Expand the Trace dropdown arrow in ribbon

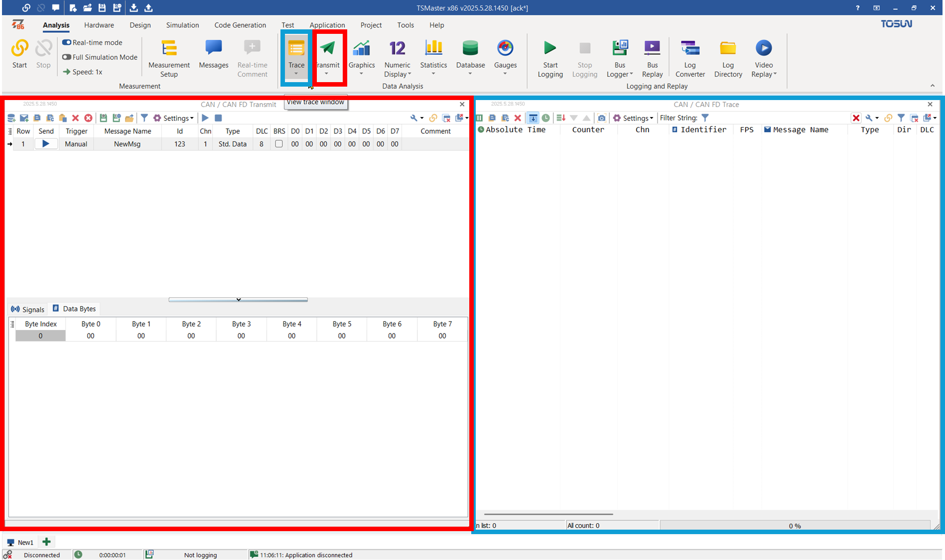pyautogui.click(x=296, y=74)
